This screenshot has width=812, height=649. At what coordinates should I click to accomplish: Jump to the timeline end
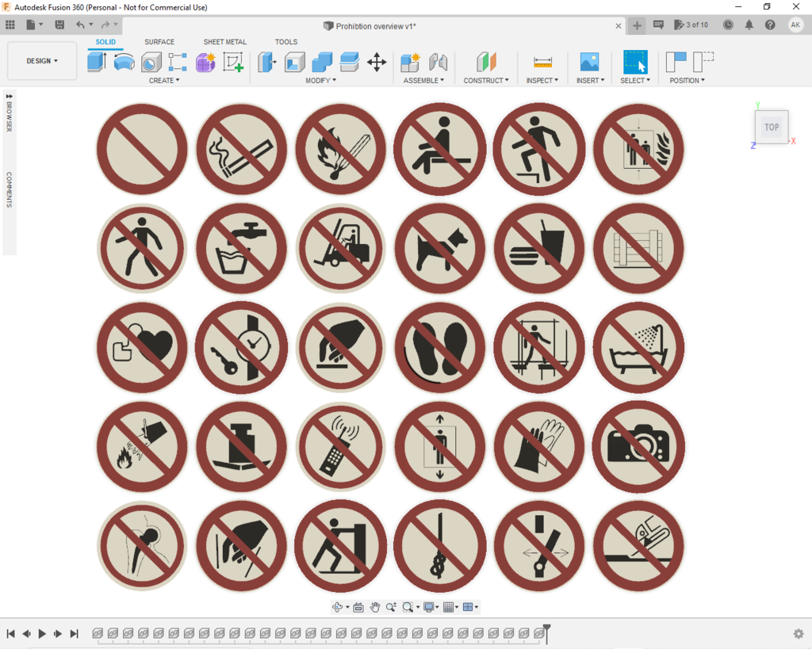[74, 633]
